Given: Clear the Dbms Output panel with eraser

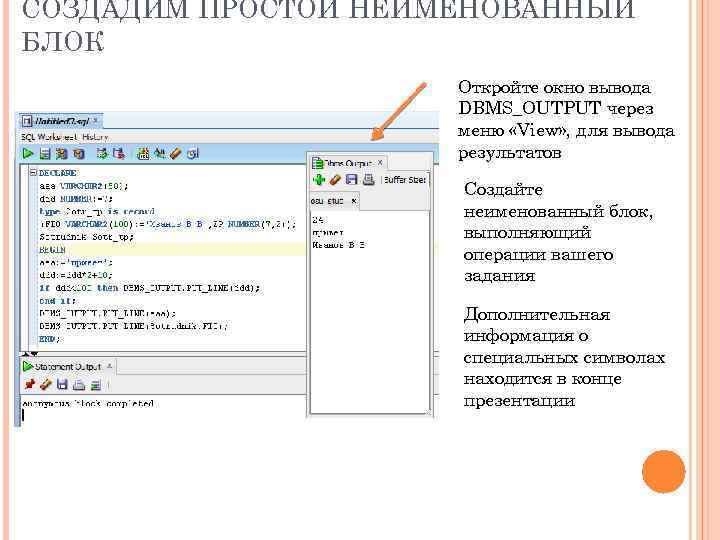Looking at the screenshot, I should tap(335, 180).
